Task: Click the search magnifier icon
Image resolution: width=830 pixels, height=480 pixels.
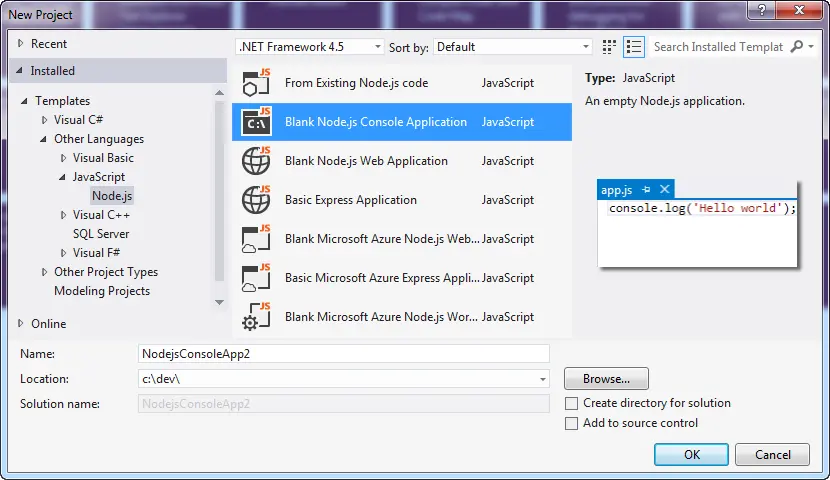Action: [797, 47]
